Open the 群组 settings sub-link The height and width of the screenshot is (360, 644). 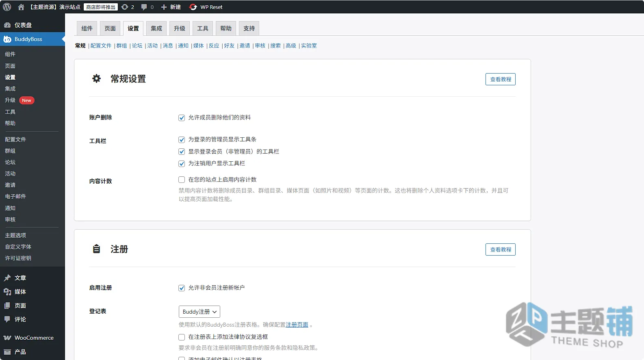121,46
